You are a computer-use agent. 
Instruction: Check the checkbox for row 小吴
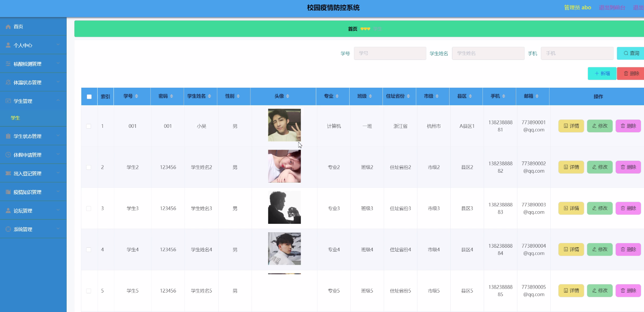point(88,126)
